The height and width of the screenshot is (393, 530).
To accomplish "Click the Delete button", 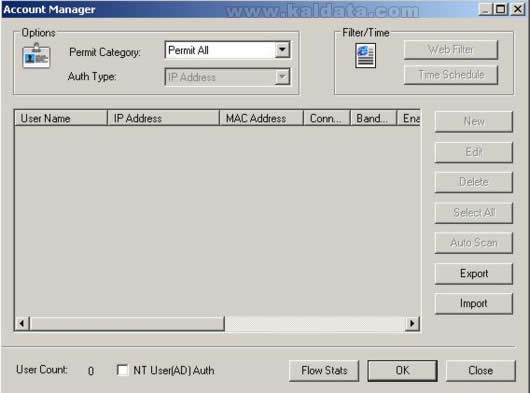I will pyautogui.click(x=474, y=182).
